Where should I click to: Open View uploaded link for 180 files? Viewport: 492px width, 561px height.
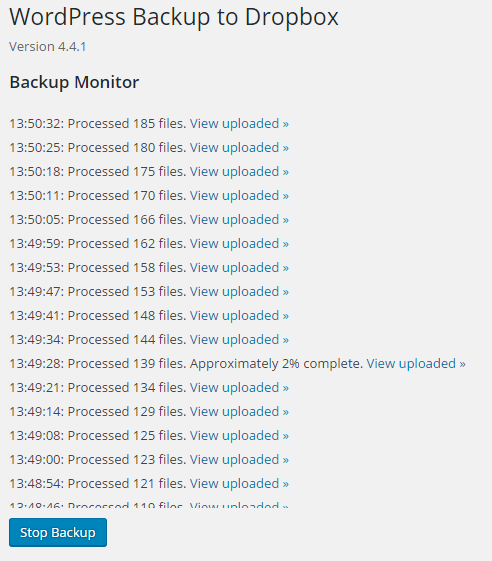pos(239,148)
